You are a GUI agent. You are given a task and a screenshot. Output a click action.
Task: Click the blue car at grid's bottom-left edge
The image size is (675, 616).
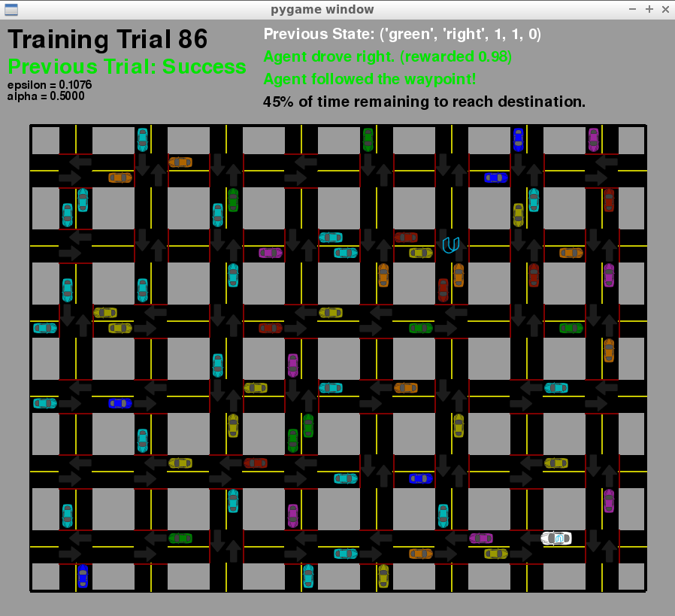coord(83,576)
